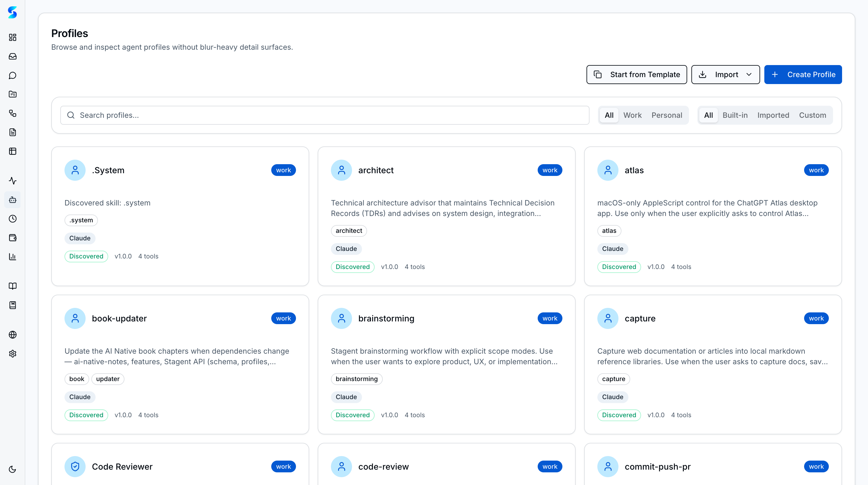Open the clock schedules sidebar icon
Screen dimensions: 868x485
(12, 219)
